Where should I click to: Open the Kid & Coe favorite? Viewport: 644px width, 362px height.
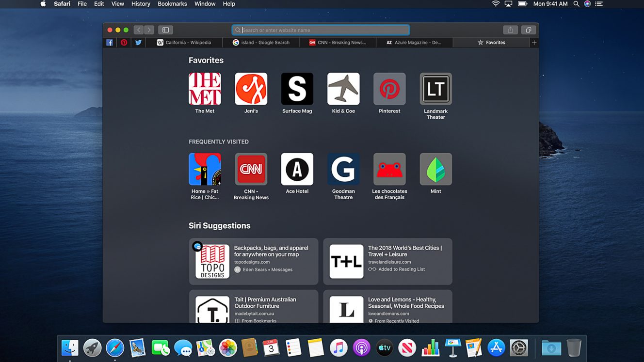click(x=343, y=89)
